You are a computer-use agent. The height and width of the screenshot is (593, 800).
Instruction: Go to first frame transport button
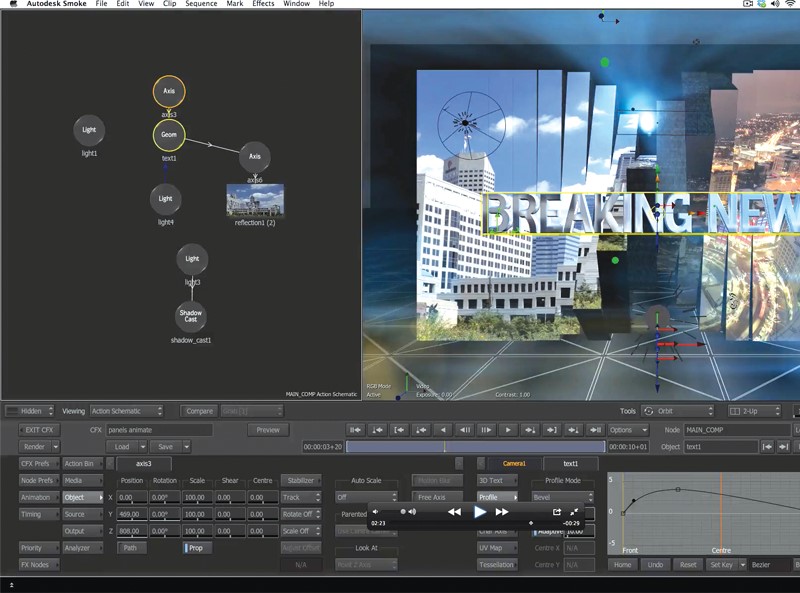tap(356, 430)
